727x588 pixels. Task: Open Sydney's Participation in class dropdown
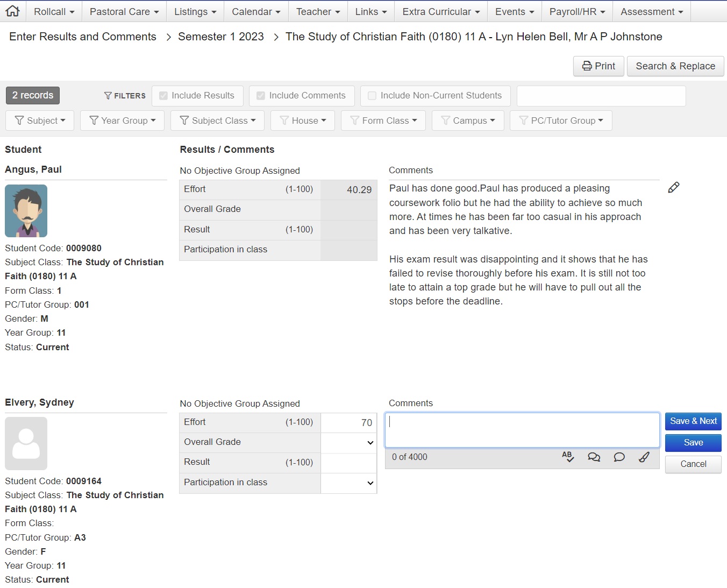(x=348, y=483)
